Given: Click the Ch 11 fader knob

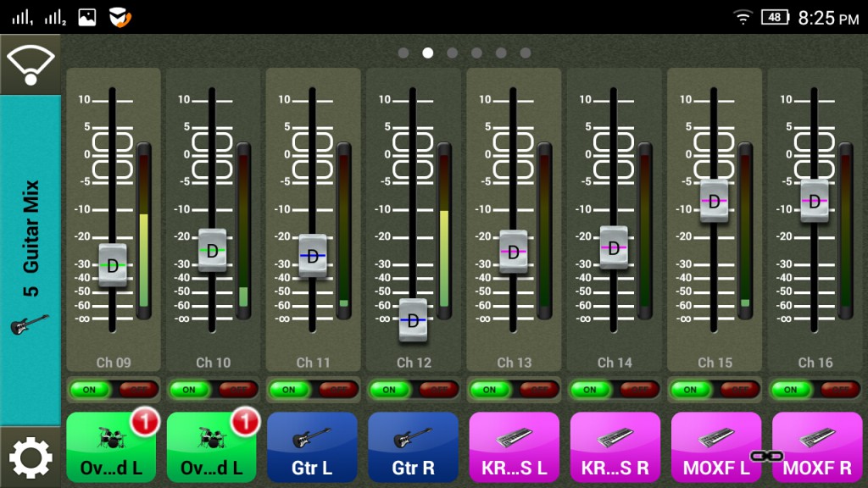Looking at the screenshot, I should point(313,255).
